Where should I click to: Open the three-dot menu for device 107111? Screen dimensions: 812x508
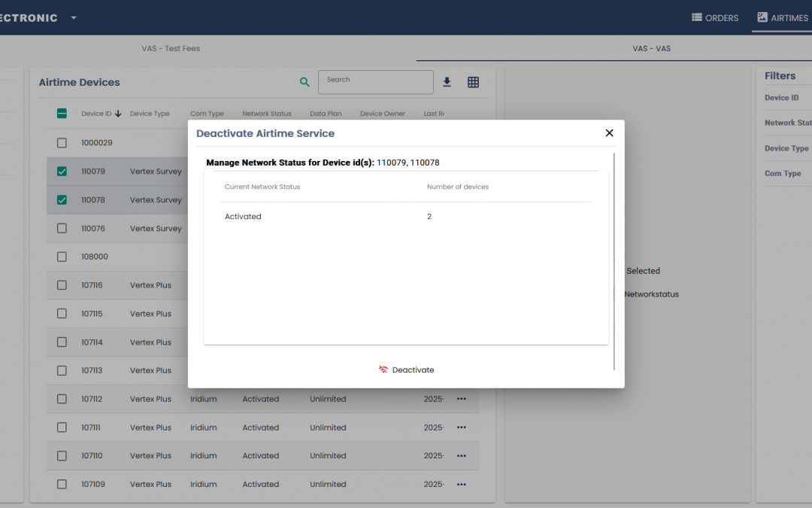click(x=461, y=427)
